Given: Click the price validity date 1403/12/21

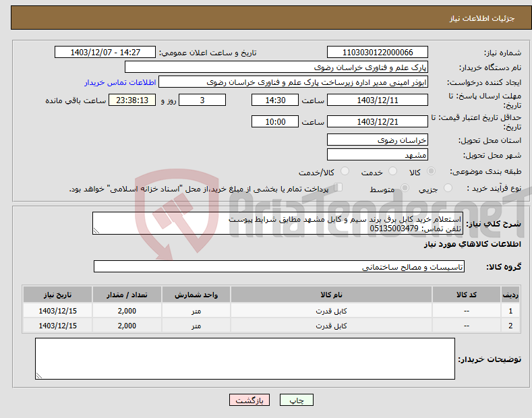Looking at the screenshot, I should tap(378, 121).
